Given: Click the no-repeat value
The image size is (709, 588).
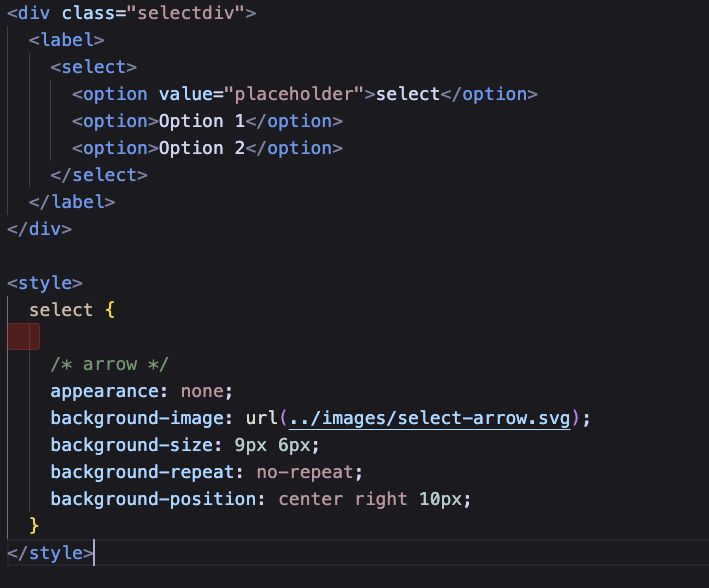Looking at the screenshot, I should (305, 472).
